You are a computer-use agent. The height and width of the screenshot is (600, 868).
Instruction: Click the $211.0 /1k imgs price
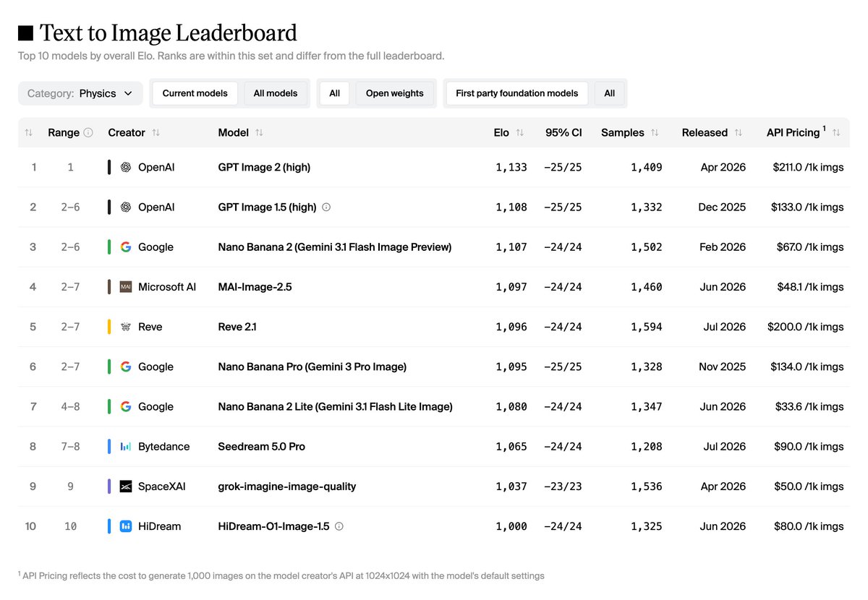tap(808, 167)
